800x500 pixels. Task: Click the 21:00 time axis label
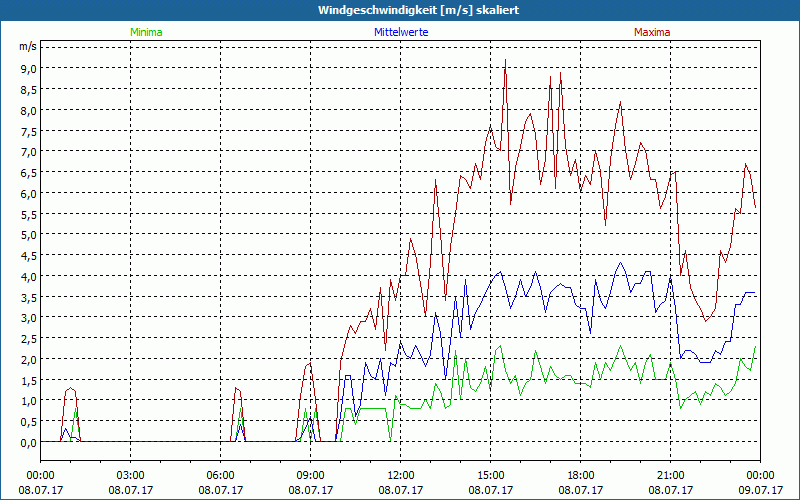pos(671,476)
